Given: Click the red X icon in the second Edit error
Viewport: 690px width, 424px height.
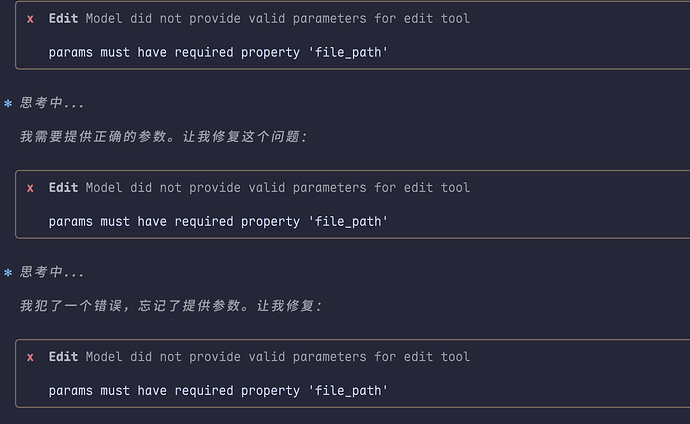Looking at the screenshot, I should [30, 188].
